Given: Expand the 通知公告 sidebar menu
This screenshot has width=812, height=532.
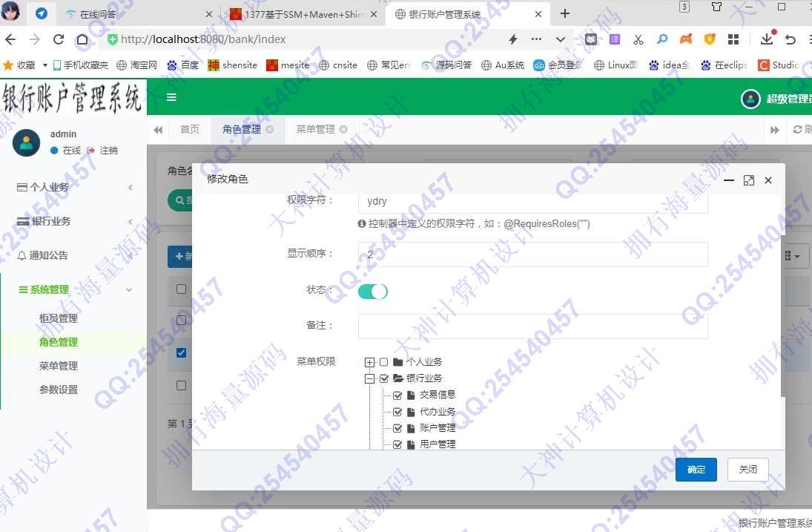Looking at the screenshot, I should [x=73, y=255].
